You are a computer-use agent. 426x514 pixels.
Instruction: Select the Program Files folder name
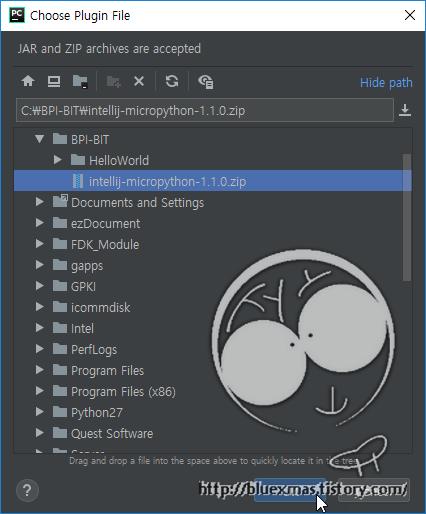pos(107,371)
